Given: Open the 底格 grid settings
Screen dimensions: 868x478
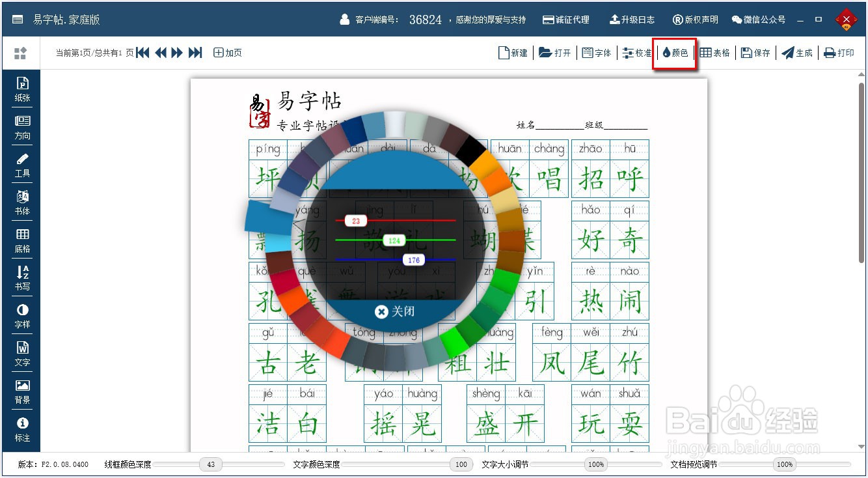Looking at the screenshot, I should [22, 241].
